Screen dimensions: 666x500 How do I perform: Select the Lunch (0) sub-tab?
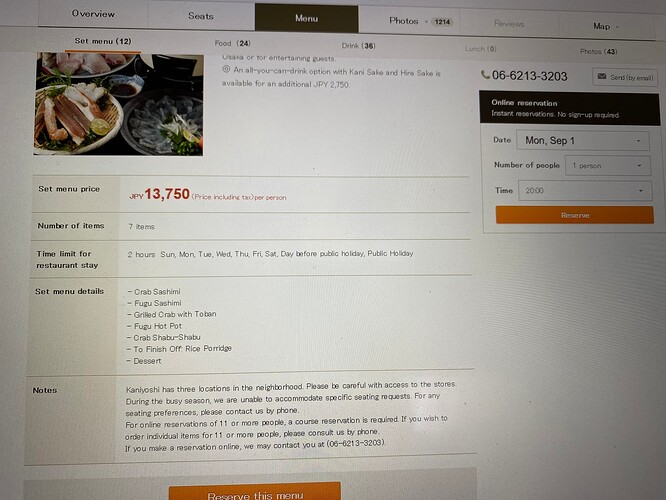point(480,49)
